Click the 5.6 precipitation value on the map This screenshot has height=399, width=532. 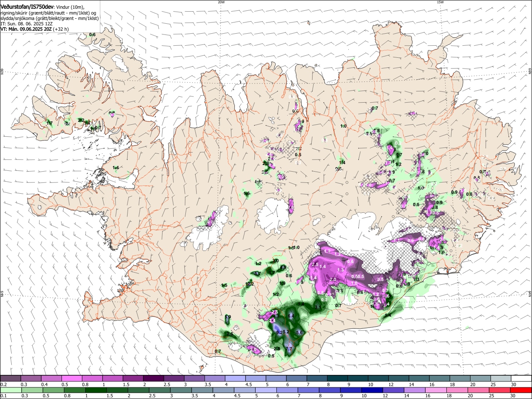[299, 333]
